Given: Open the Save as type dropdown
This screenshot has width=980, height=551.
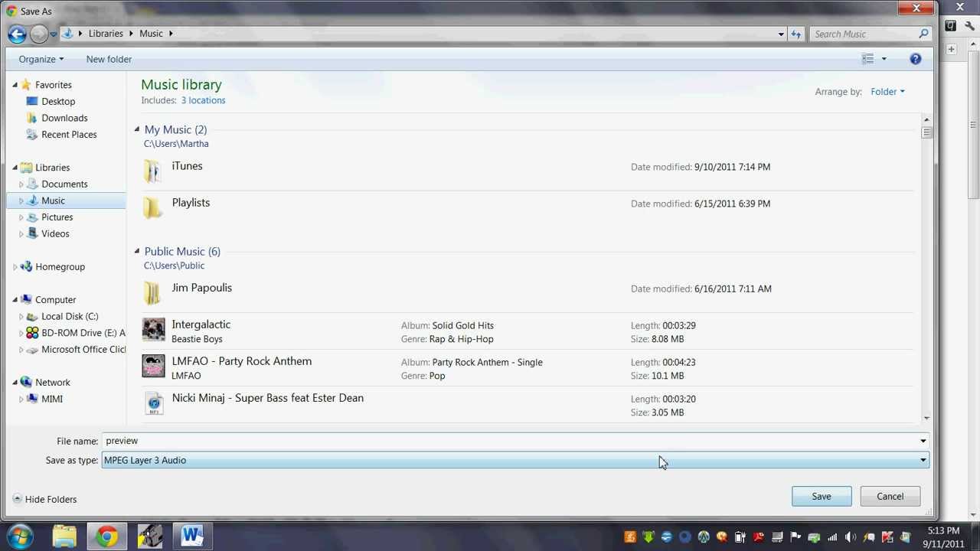Looking at the screenshot, I should pos(515,460).
